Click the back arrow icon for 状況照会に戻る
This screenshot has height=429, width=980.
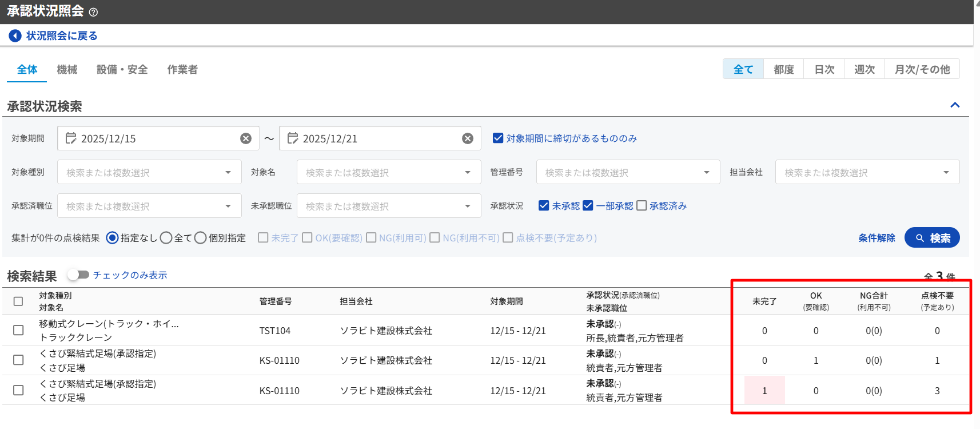[x=15, y=36]
